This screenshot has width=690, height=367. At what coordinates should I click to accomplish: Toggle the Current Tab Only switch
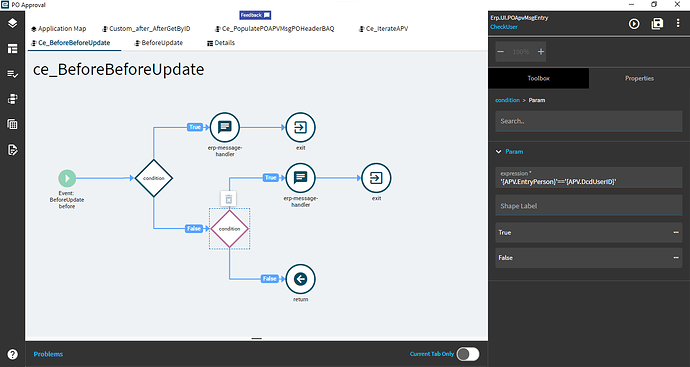pos(468,354)
